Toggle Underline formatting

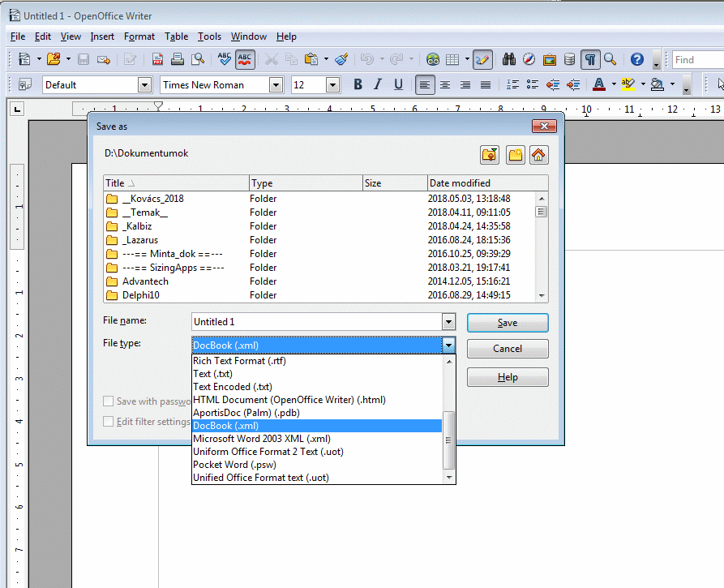click(398, 84)
